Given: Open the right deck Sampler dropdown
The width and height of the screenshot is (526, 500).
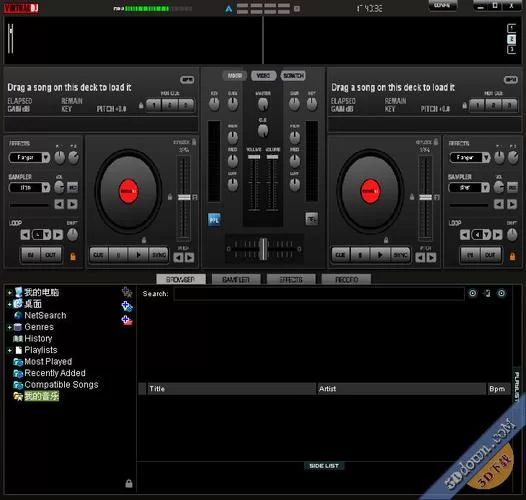Looking at the screenshot, I should pos(486,187).
